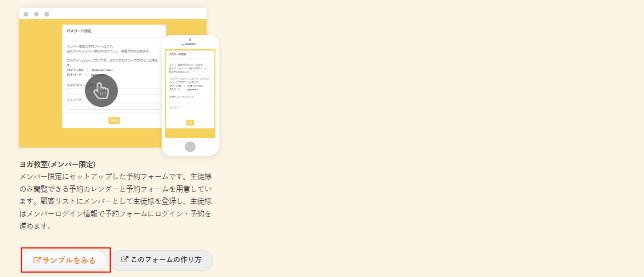644x277 pixels.
Task: Click the ヨガ教室(メンバー限定) title
Action: click(x=58, y=164)
